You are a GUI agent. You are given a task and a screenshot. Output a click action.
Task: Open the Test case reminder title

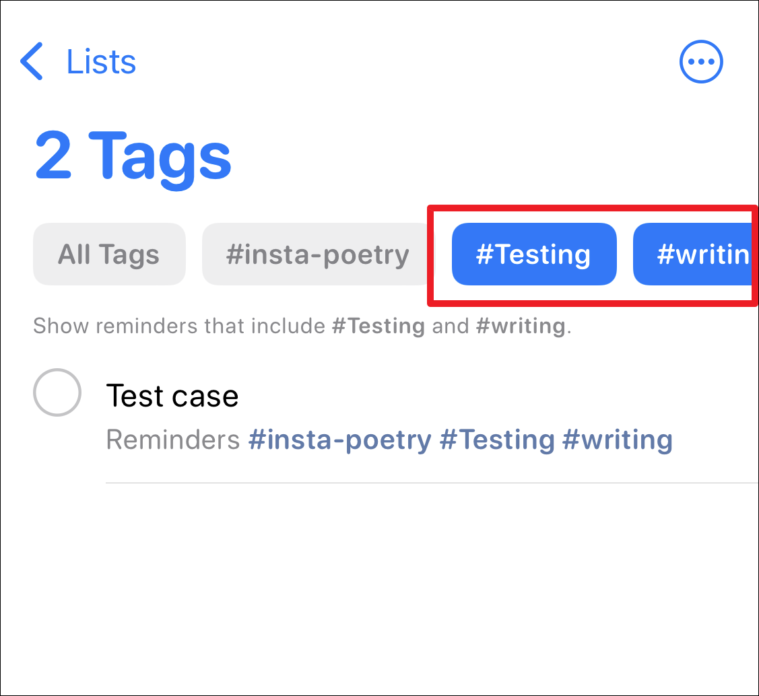172,396
